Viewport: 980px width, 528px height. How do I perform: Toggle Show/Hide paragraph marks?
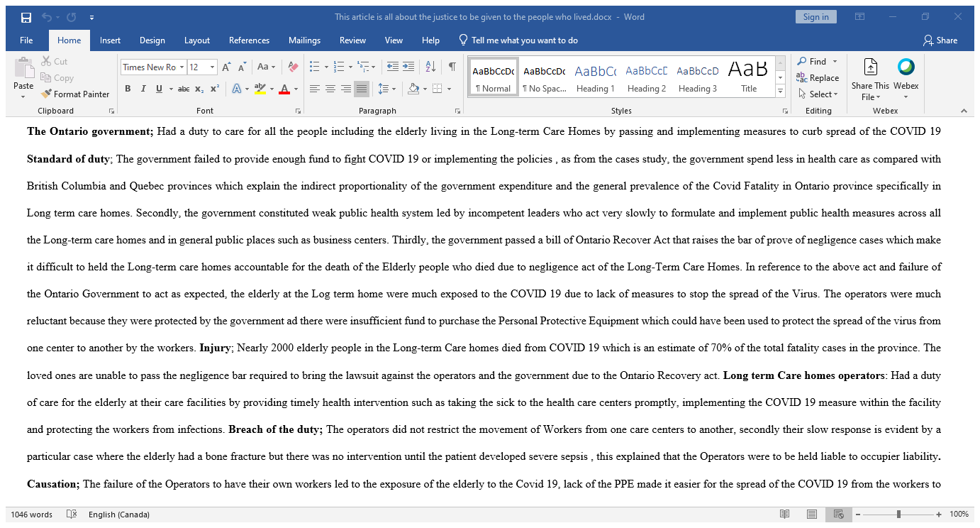click(452, 67)
